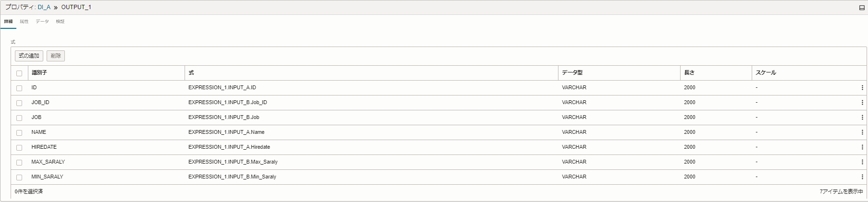Tick the MIN_SARALY row checkbox
Screen dimensions: 868x202
point(19,178)
